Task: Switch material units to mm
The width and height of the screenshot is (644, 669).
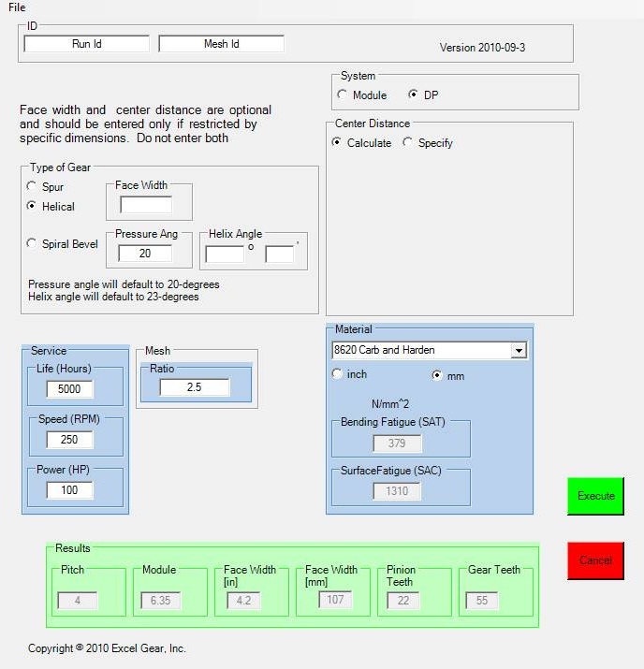Action: (436, 375)
